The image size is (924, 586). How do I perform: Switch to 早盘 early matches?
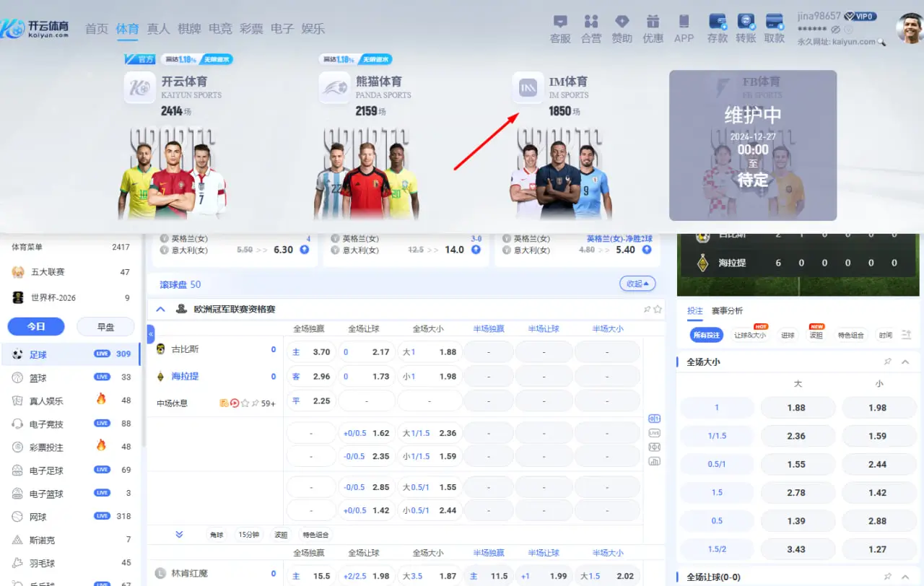pyautogui.click(x=105, y=327)
